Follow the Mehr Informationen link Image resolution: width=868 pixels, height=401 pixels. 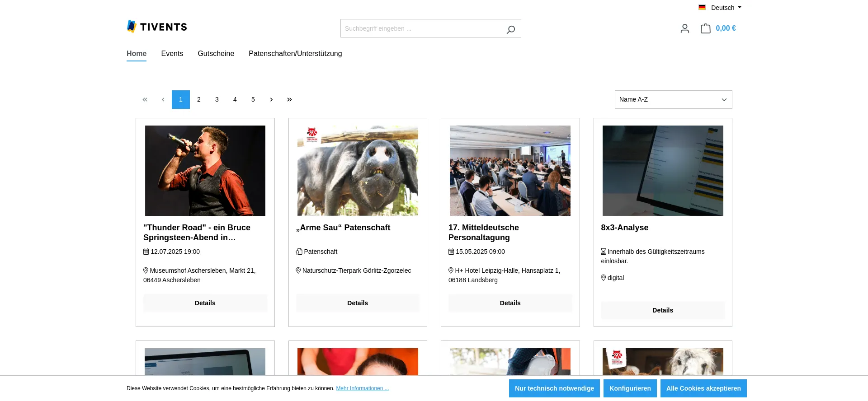coord(363,388)
